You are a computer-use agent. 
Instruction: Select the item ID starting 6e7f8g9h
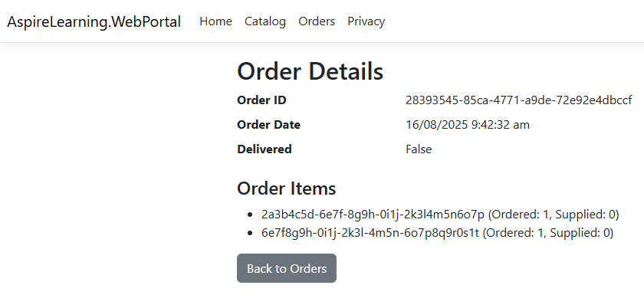click(370, 233)
